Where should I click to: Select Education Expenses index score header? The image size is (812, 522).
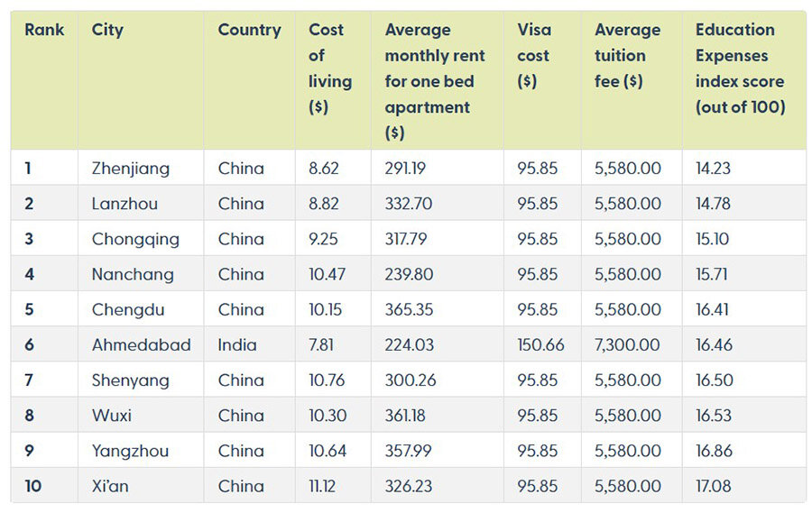tap(740, 69)
